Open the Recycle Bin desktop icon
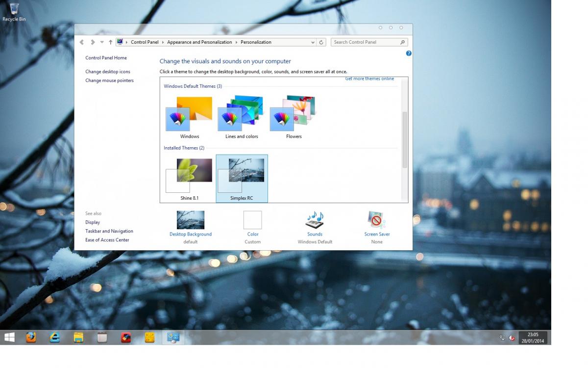Screen dimensions: 588x368 tap(14, 12)
